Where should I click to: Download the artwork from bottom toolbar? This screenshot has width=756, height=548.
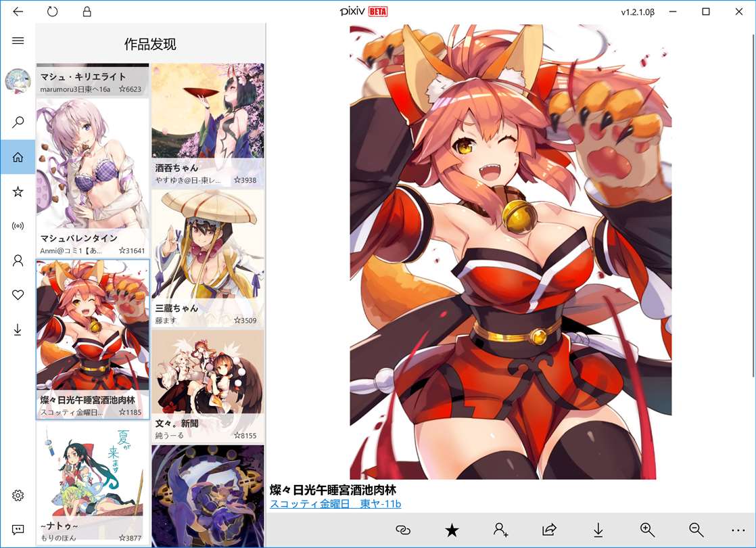(x=598, y=530)
